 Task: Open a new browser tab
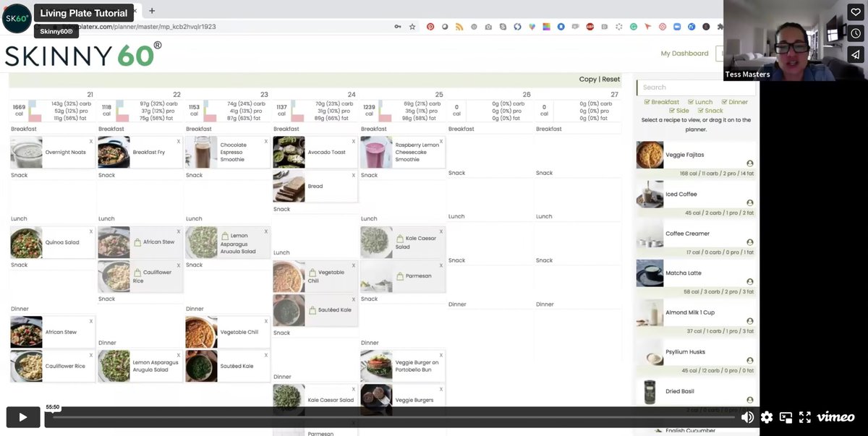152,11
